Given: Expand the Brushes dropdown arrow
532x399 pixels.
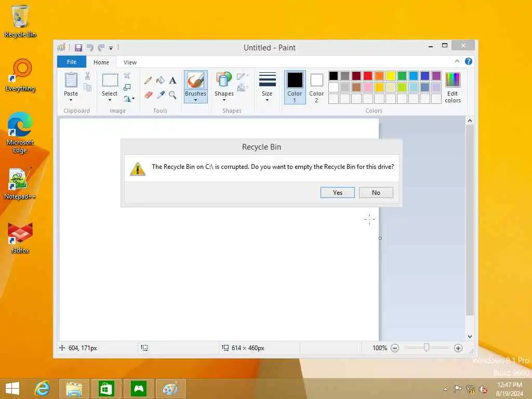Looking at the screenshot, I should [196, 100].
